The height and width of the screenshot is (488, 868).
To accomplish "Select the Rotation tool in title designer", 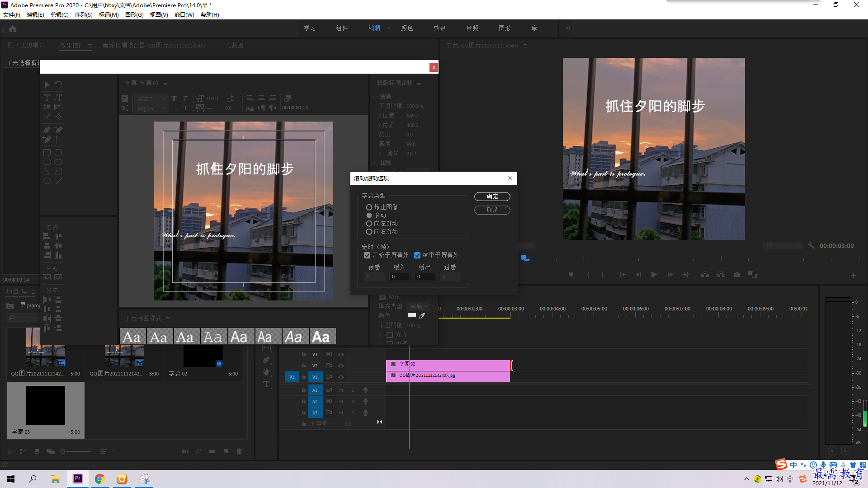I will tap(58, 84).
